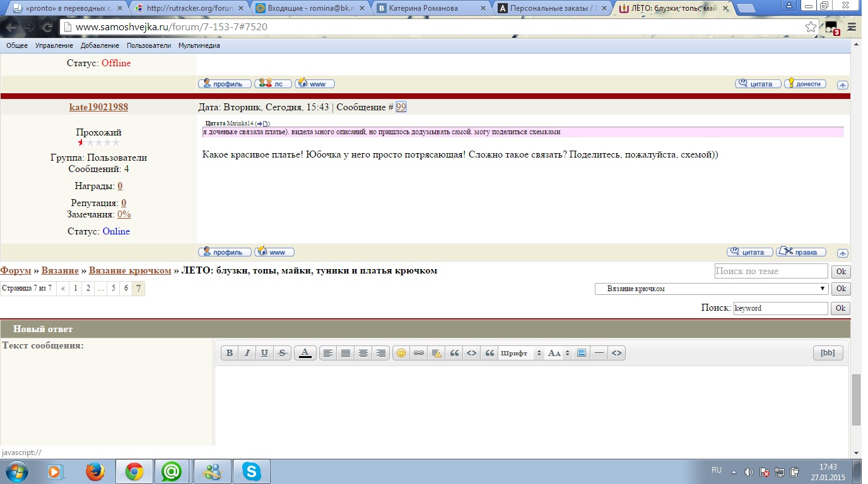The height and width of the screenshot is (484, 868).
Task: Quote message #99 with цитата button
Action: pyautogui.click(x=750, y=252)
